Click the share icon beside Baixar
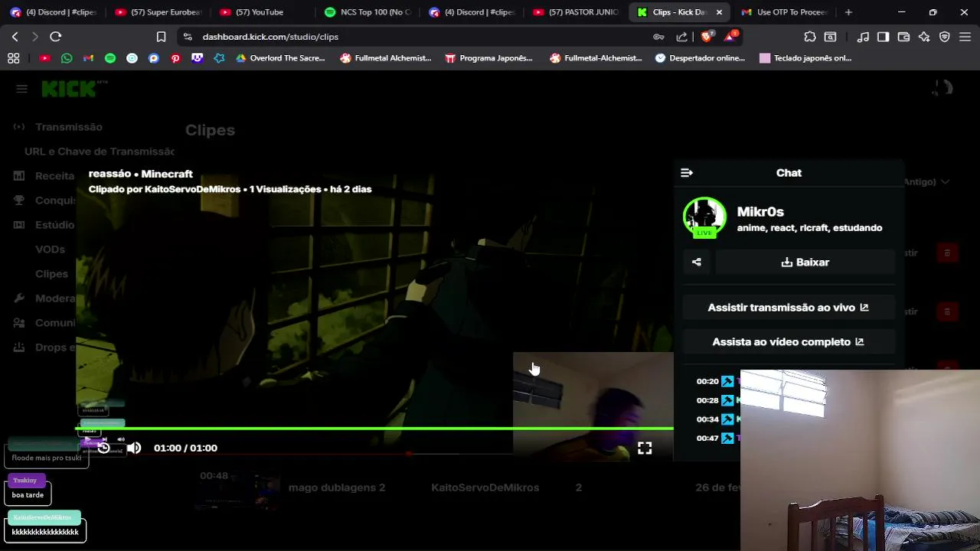The height and width of the screenshot is (551, 980). coord(697,262)
